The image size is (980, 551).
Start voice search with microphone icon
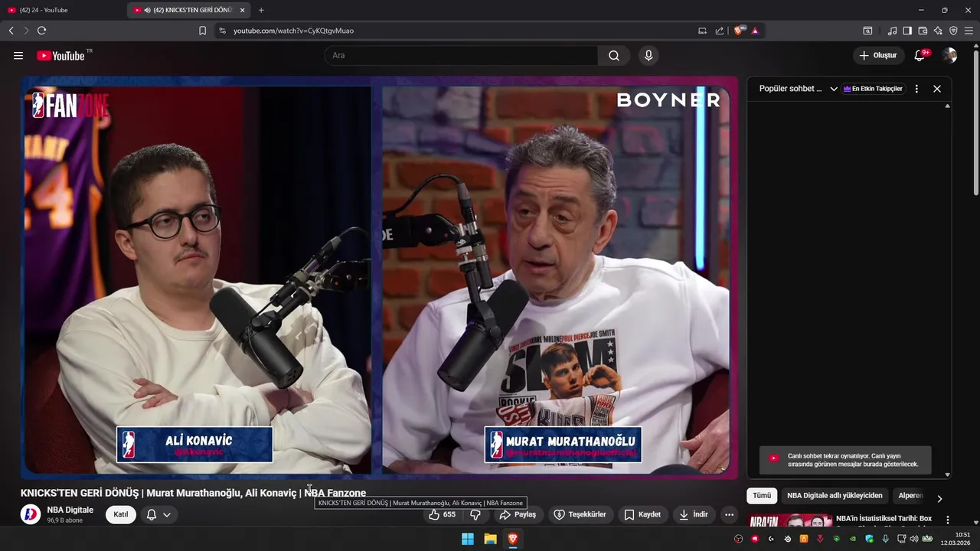648,56
